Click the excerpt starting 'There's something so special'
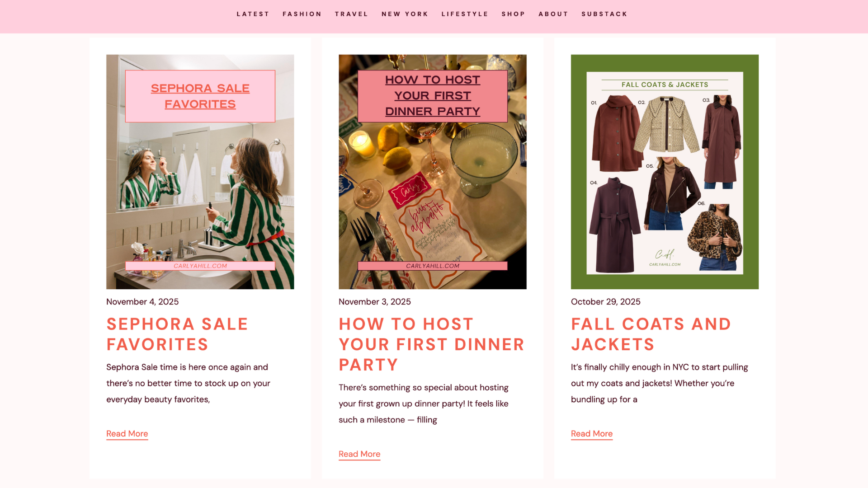This screenshot has height=488, width=868. pyautogui.click(x=424, y=404)
